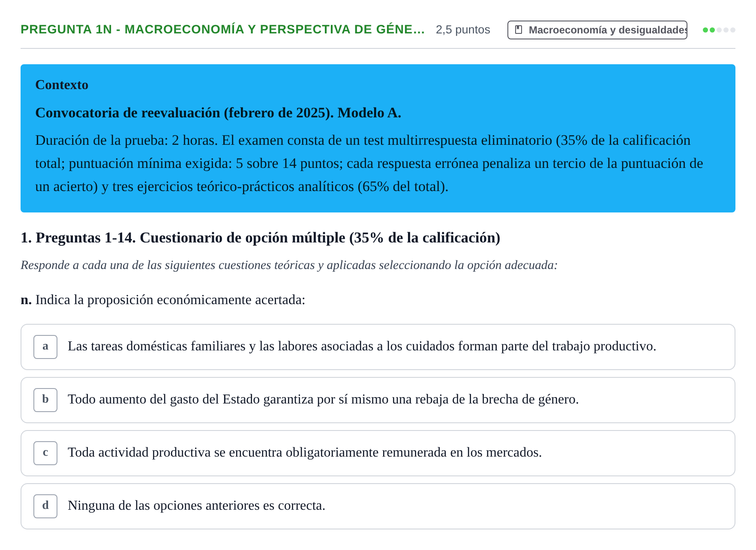Click the "Preguntas 1-14" section heading
756x550 pixels.
pos(261,238)
